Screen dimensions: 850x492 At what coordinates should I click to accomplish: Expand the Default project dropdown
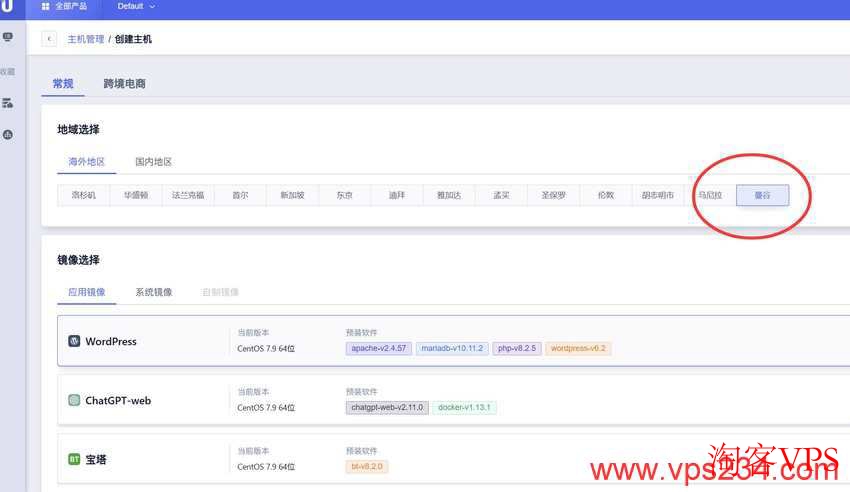[136, 7]
